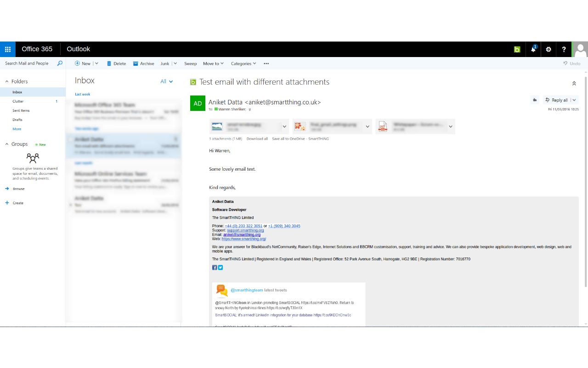This screenshot has width=588, height=368.
Task: Click Save all to OneDrive - SmartTHING
Action: tap(300, 138)
